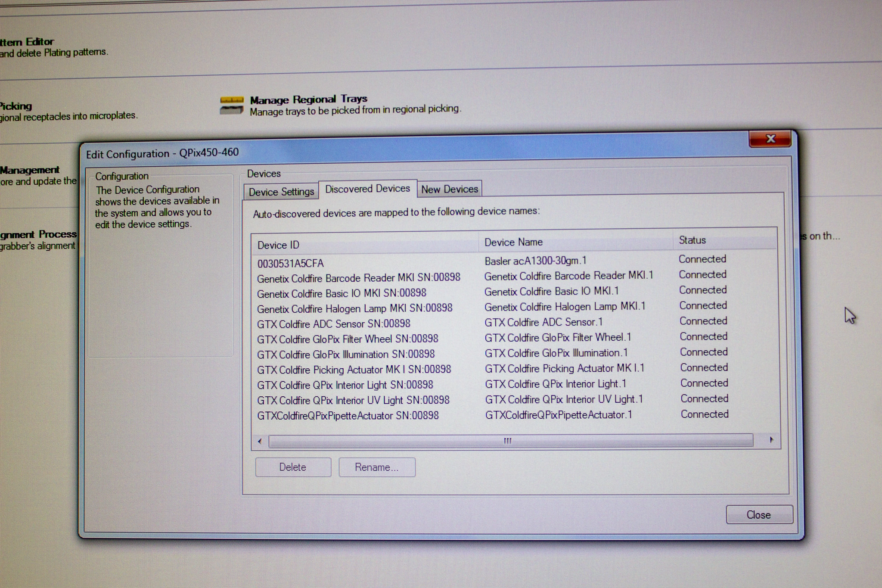Click device name Basler acA1300-30gm.1
The width and height of the screenshot is (882, 588).
tap(535, 261)
